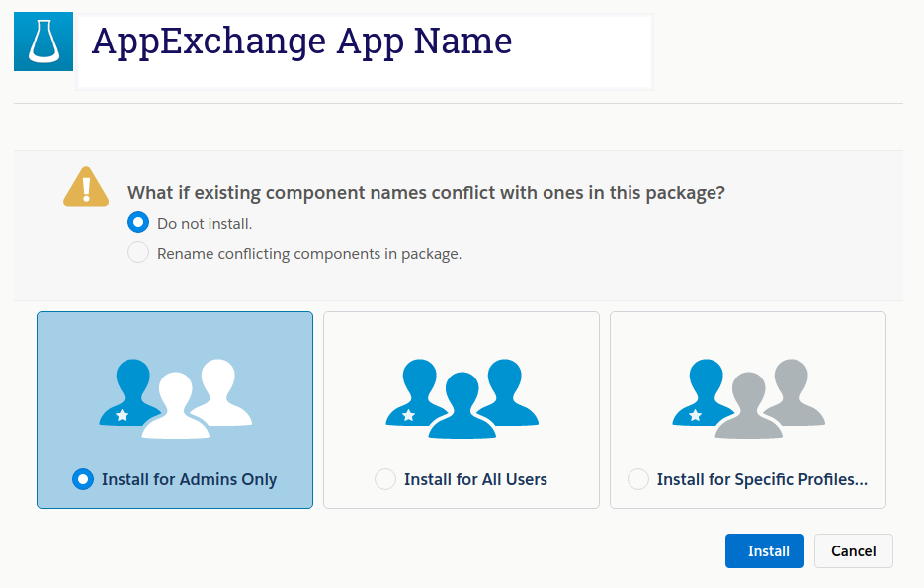Click the yellow warning triangle icon

coord(86,186)
